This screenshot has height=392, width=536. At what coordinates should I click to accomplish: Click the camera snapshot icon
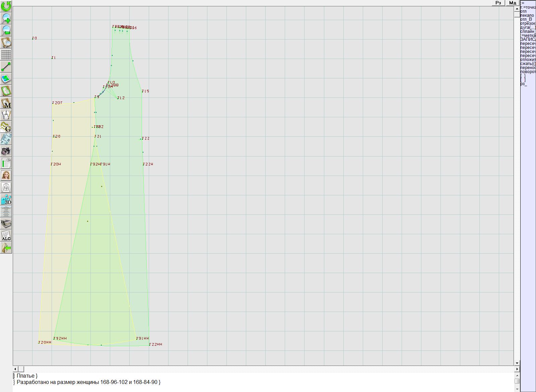pos(6,151)
